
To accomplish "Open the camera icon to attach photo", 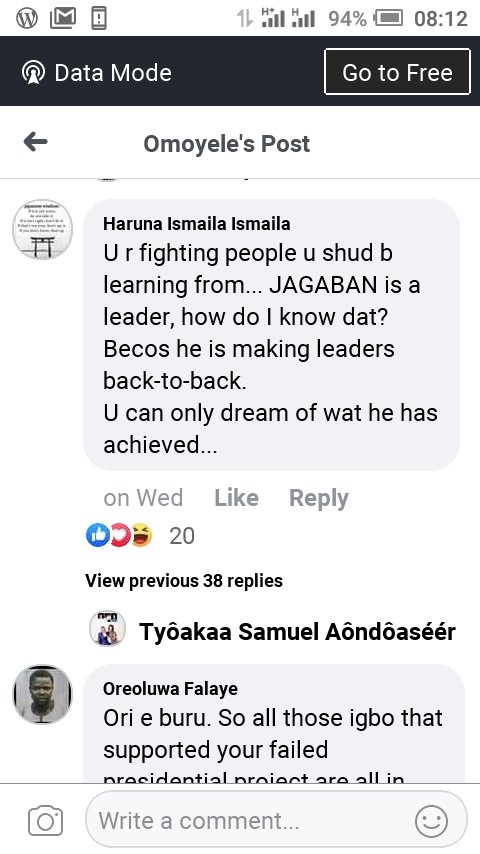I will (46, 820).
